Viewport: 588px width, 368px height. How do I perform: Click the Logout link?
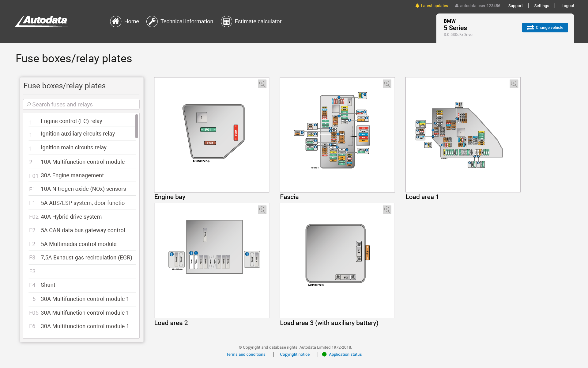[x=567, y=6]
